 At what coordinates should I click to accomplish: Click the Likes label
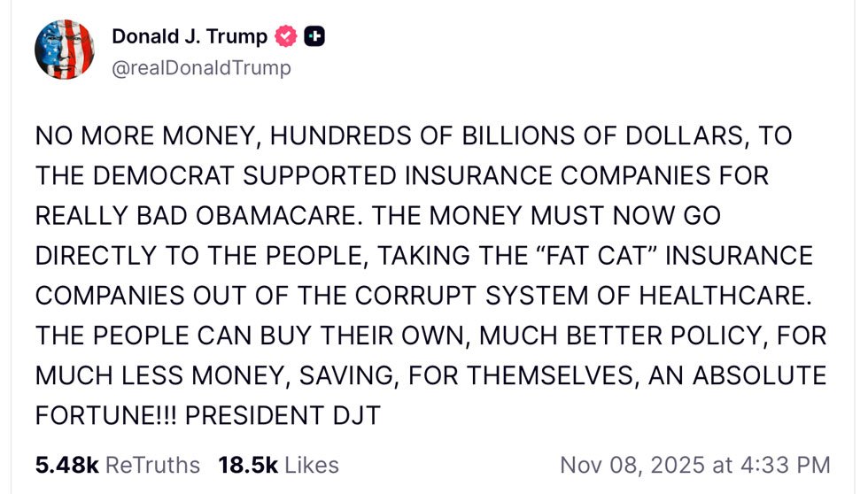coord(312,464)
